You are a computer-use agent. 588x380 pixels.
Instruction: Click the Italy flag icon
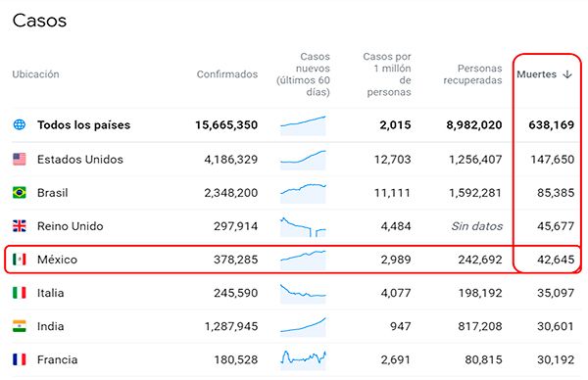[x=20, y=293]
